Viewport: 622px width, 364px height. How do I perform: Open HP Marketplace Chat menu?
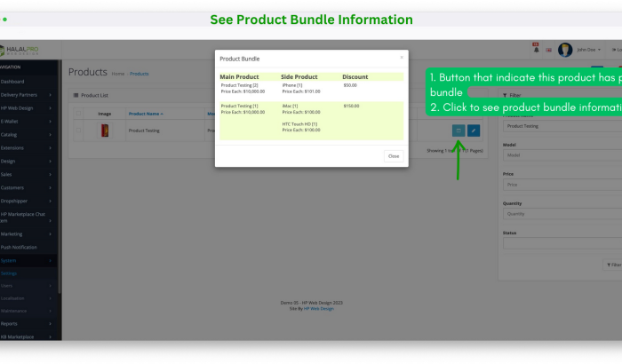(28, 218)
